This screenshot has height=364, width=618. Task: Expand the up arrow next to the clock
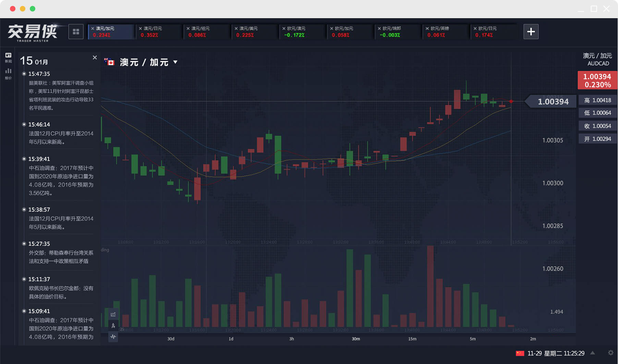(x=592, y=353)
